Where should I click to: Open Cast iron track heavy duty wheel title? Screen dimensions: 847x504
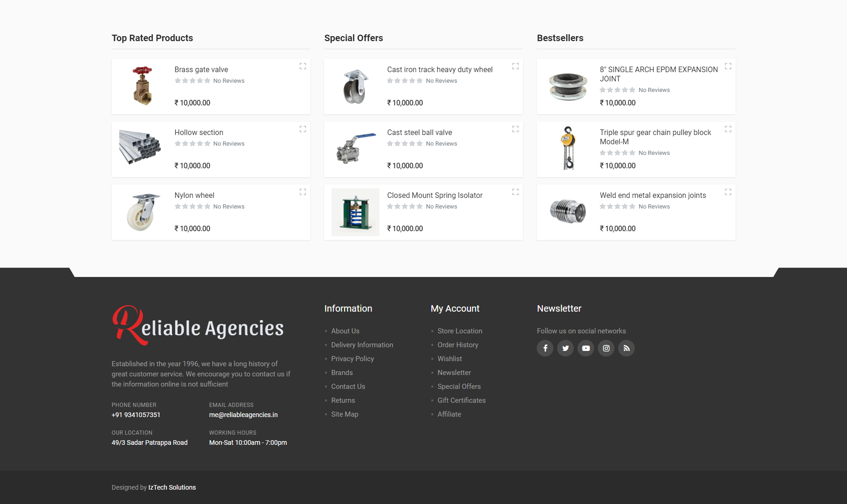click(440, 69)
